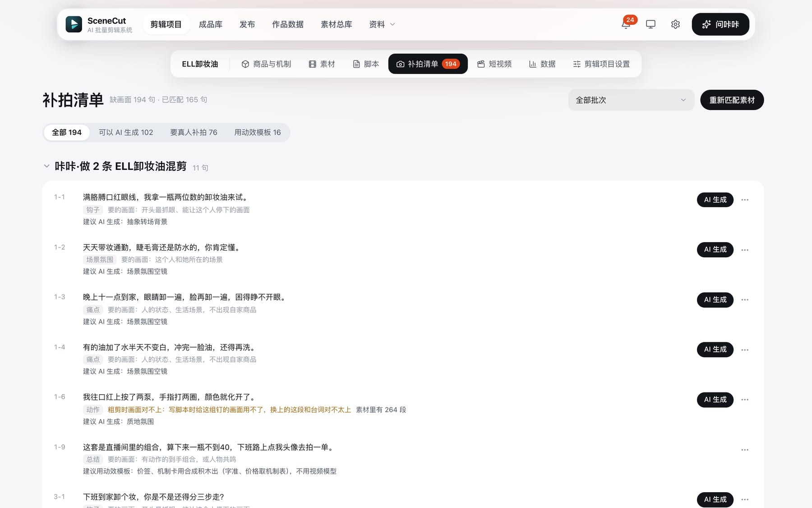Click the 素材里有 264 段 text

pyautogui.click(x=381, y=410)
